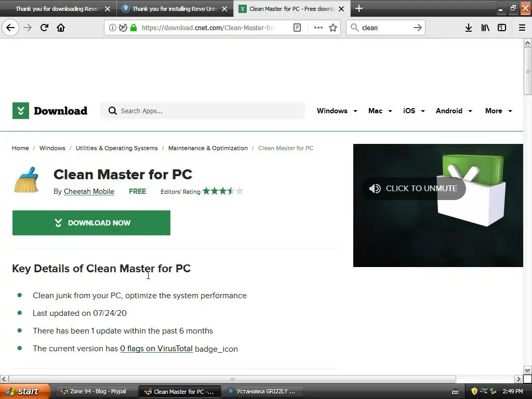Open Maintenance & Optimization breadcrumb
The image size is (532, 399).
coord(208,148)
